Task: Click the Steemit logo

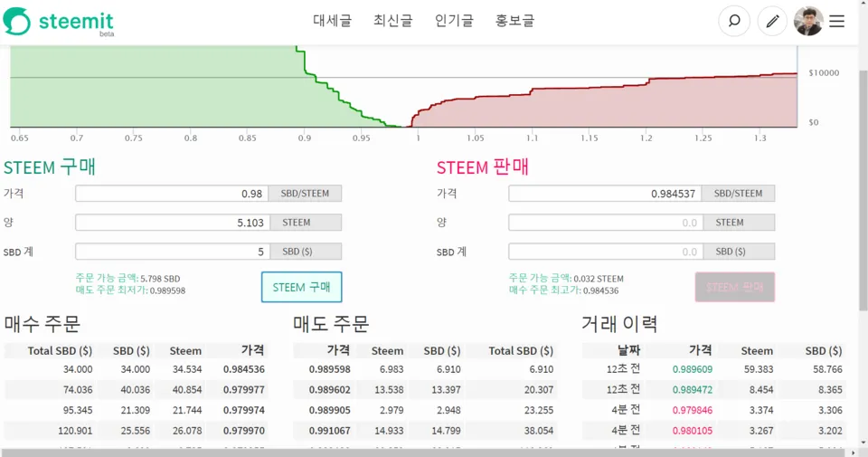Action: (x=59, y=22)
